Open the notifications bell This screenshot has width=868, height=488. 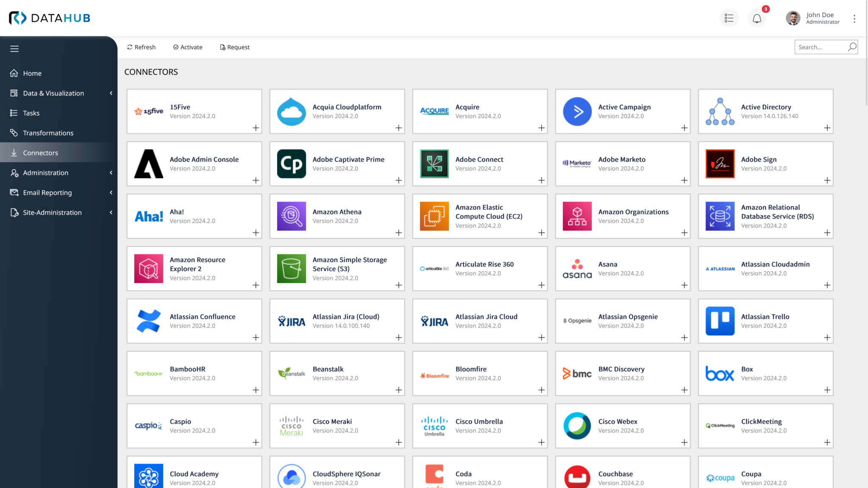pyautogui.click(x=757, y=18)
